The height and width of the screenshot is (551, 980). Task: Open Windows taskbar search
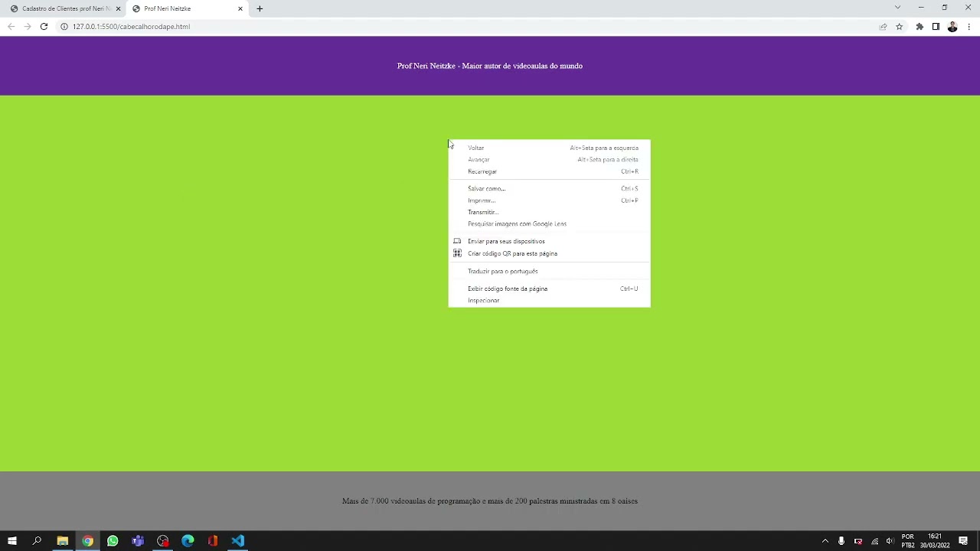point(37,541)
